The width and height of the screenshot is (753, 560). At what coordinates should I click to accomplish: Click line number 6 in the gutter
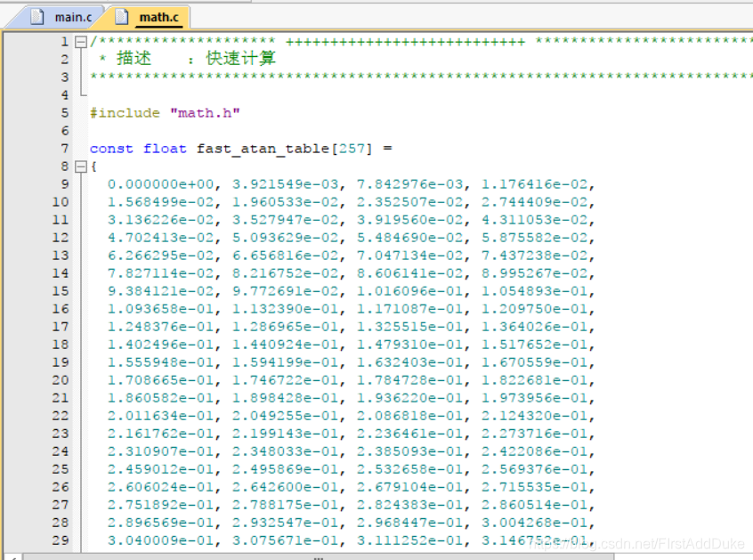[65, 131]
